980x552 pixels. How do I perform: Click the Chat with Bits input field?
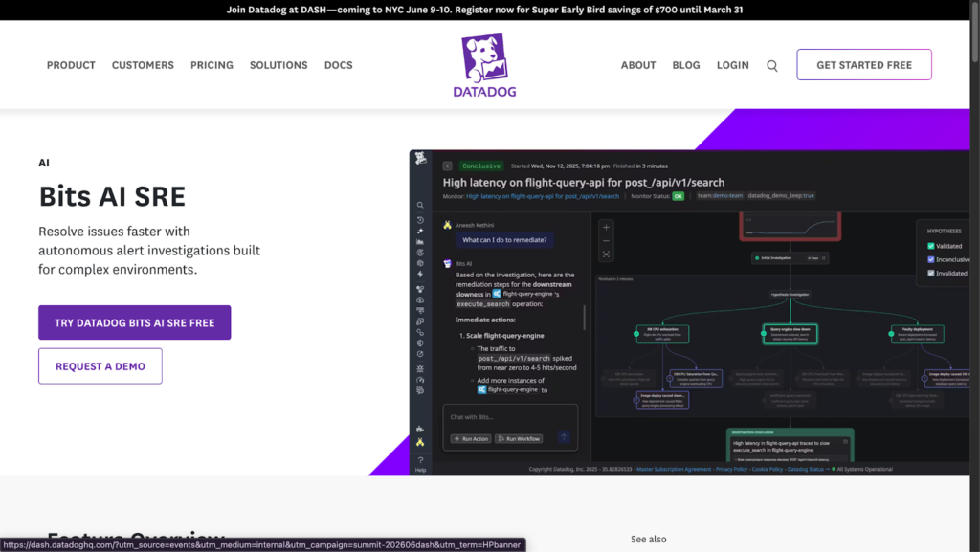click(x=509, y=417)
